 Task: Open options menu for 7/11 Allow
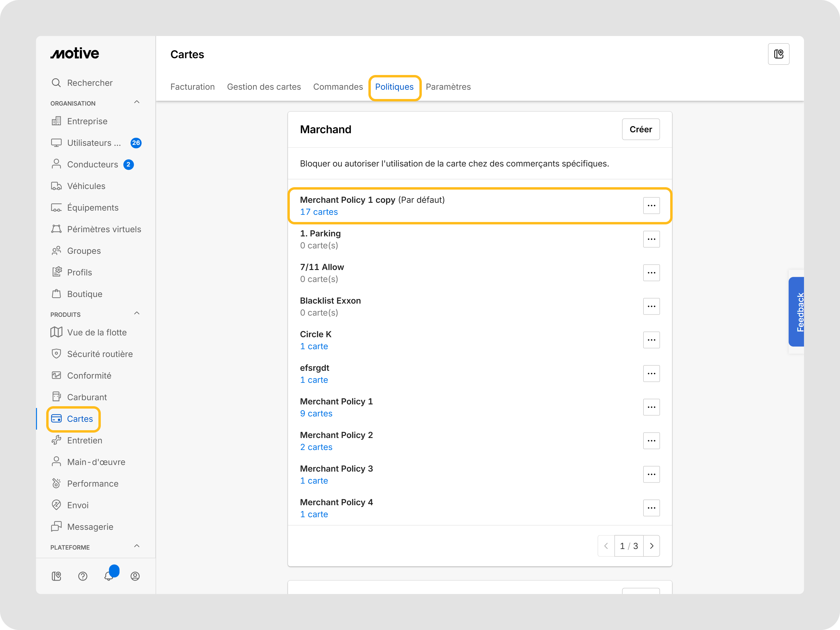point(651,273)
